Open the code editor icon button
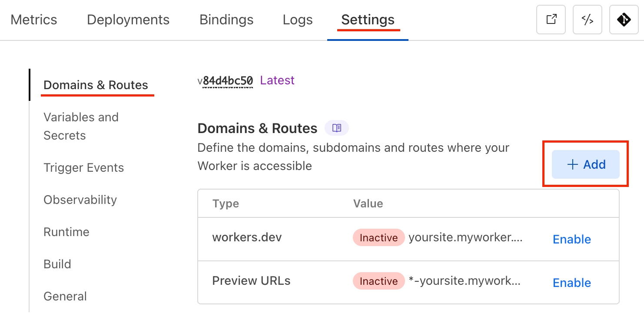The height and width of the screenshot is (320, 644). click(588, 20)
